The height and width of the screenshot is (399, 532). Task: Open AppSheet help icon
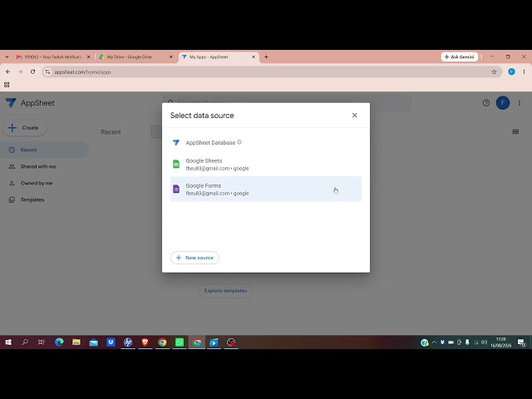[485, 103]
